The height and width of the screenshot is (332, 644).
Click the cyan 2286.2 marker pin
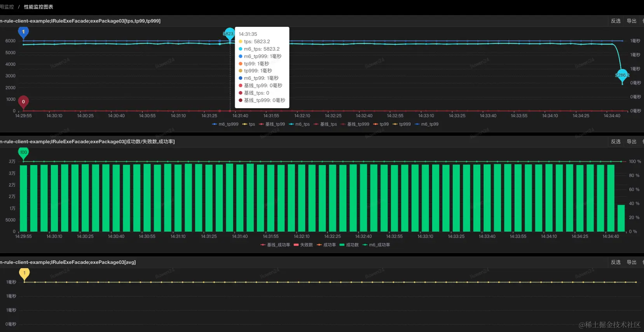622,75
